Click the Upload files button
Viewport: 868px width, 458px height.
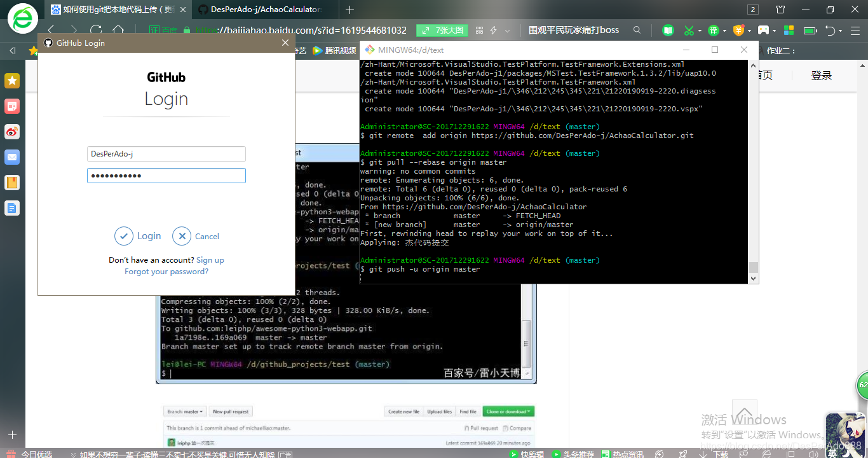tap(439, 412)
